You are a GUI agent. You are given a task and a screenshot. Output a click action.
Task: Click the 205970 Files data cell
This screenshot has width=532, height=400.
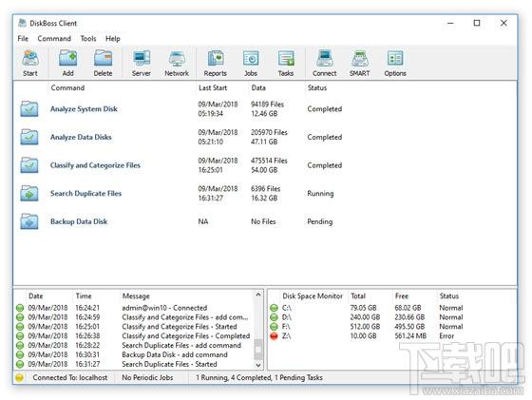[x=269, y=133]
